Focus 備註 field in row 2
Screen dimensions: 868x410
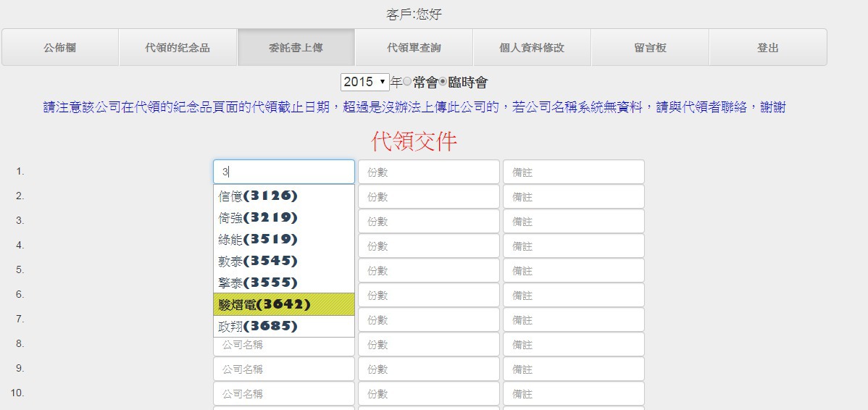tap(574, 196)
